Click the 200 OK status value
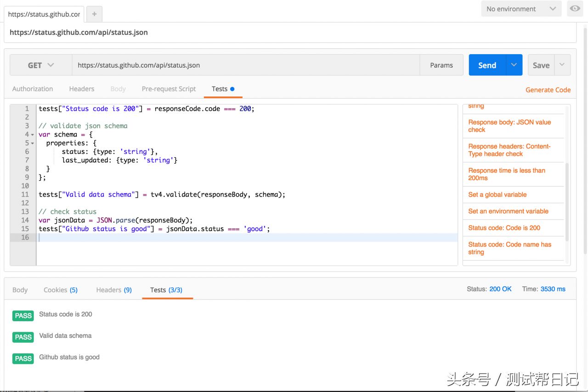 click(500, 289)
